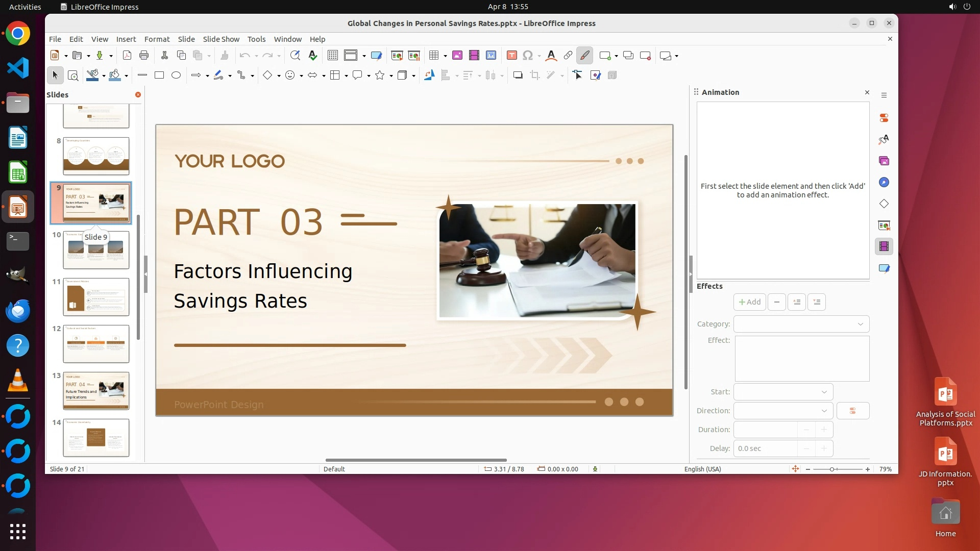Toggle the Show Draw Functions button
Image resolution: width=980 pixels, height=551 pixels.
[x=585, y=56]
